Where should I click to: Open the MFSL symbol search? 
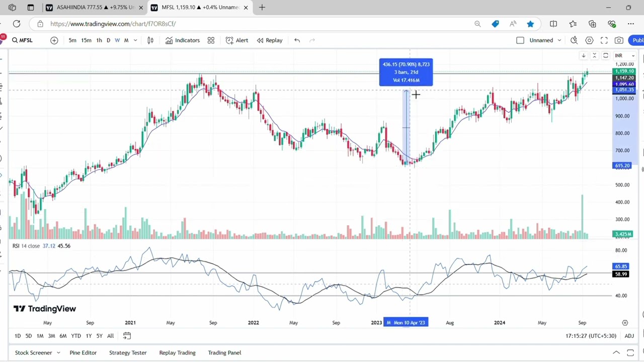coord(22,40)
